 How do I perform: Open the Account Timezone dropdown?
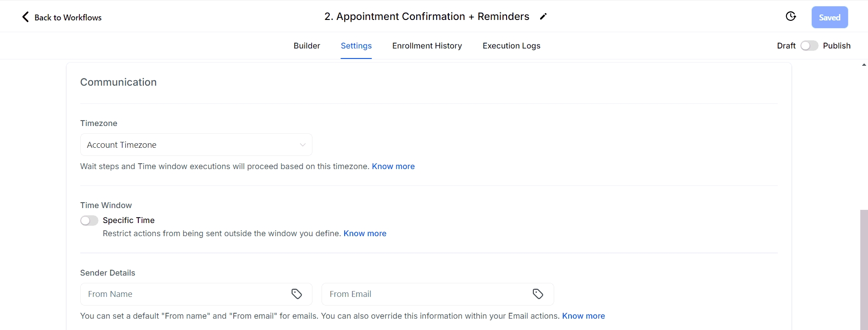(x=190, y=145)
